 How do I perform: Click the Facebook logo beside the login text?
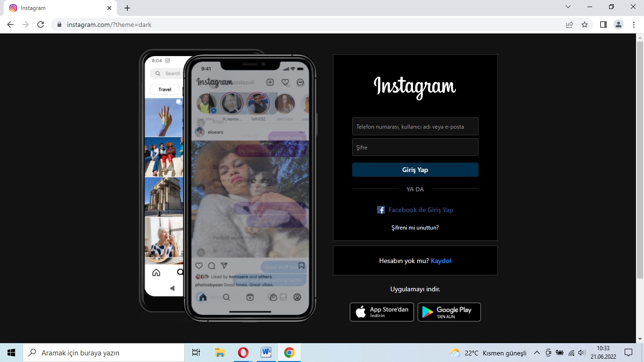click(380, 210)
